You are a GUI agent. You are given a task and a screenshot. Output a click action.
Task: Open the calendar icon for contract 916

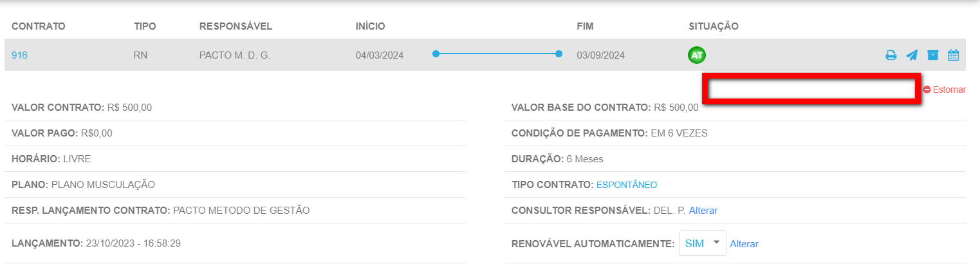(953, 55)
